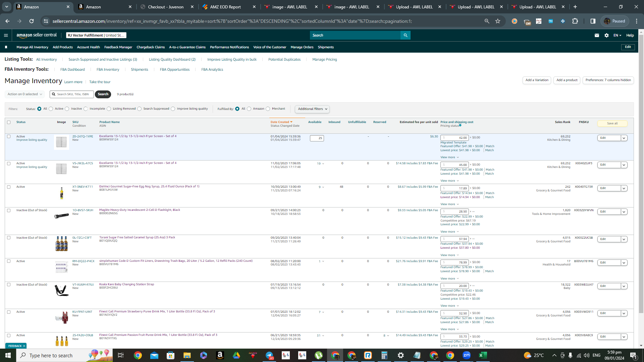Check the box for SKU XT-3NEV-KT11 row
The width and height of the screenshot is (644, 362).
(9, 187)
